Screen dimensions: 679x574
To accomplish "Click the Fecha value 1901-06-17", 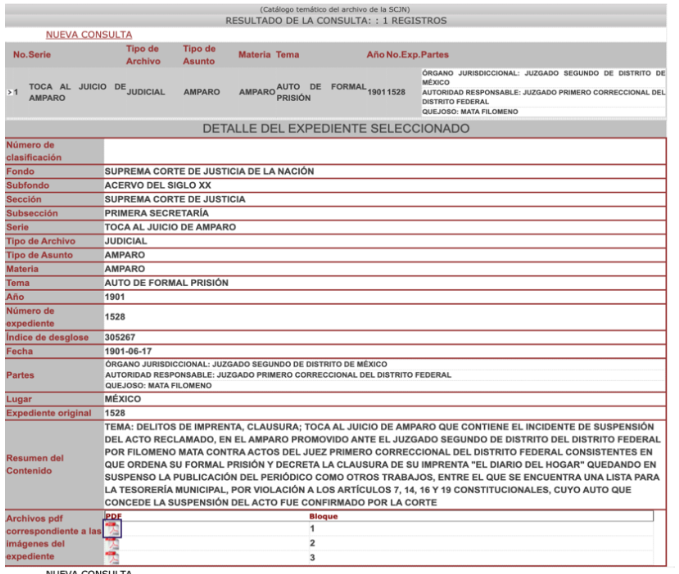I will click(128, 351).
